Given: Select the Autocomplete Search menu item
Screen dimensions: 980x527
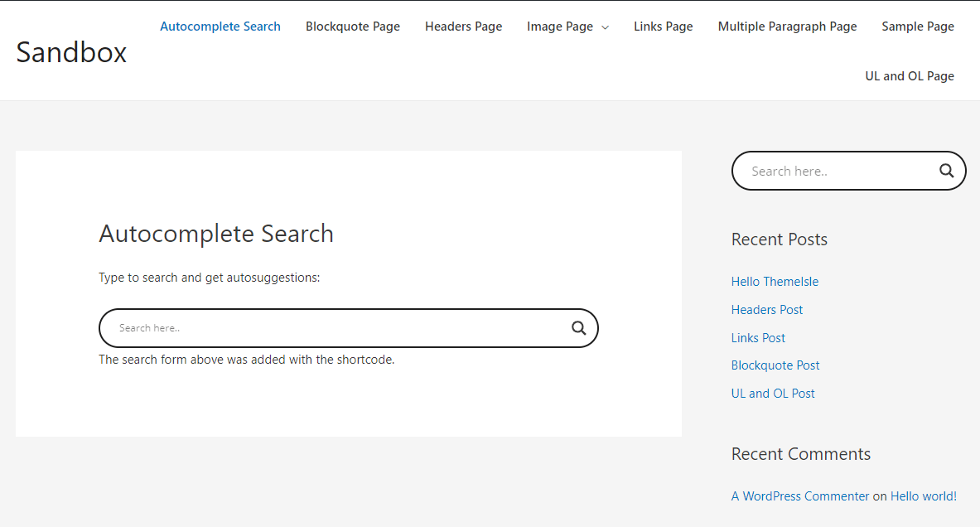Looking at the screenshot, I should pos(220,26).
